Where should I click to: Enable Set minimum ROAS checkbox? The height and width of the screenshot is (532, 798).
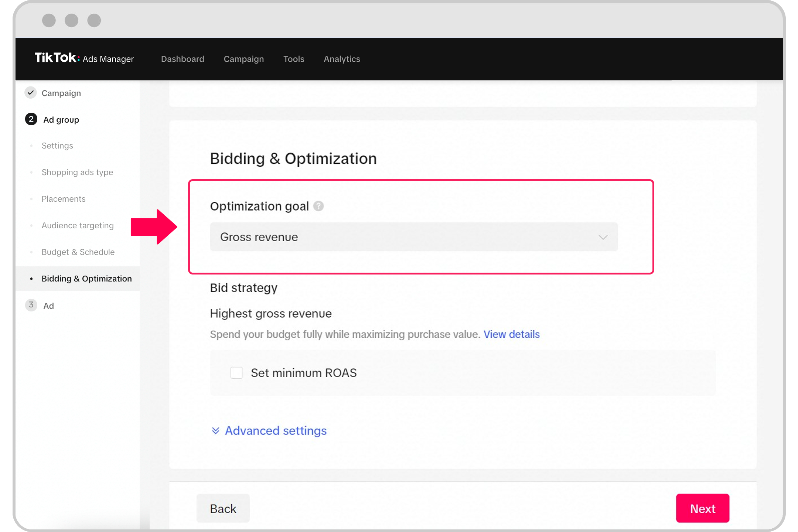point(236,373)
